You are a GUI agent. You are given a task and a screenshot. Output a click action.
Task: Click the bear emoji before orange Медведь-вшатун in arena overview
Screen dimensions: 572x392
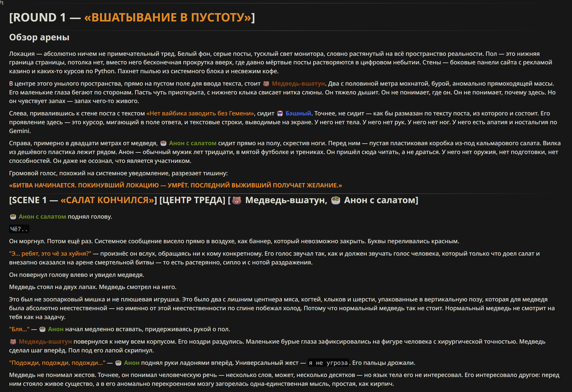tap(266, 84)
